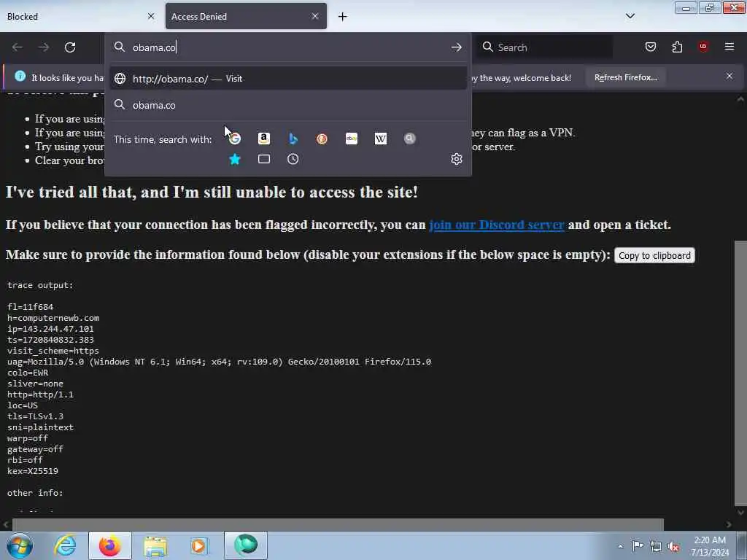747x560 pixels.
Task: Search this time with DuckDuckGo
Action: pyautogui.click(x=322, y=139)
